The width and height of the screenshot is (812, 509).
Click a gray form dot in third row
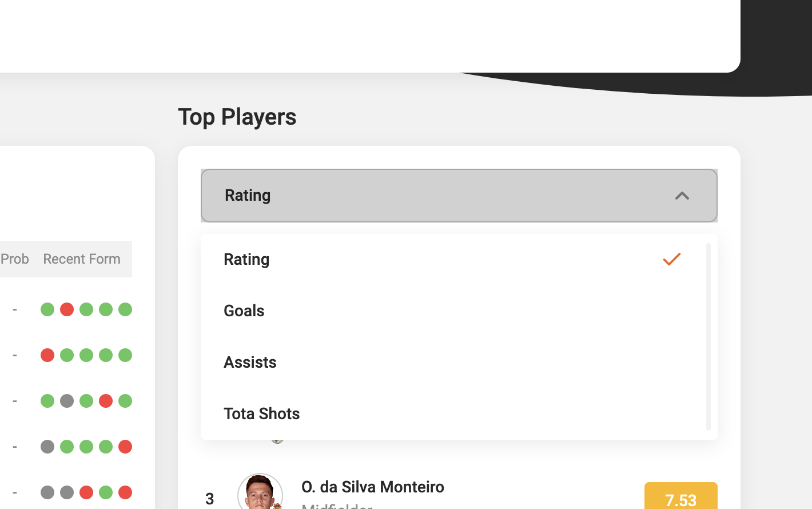click(67, 400)
